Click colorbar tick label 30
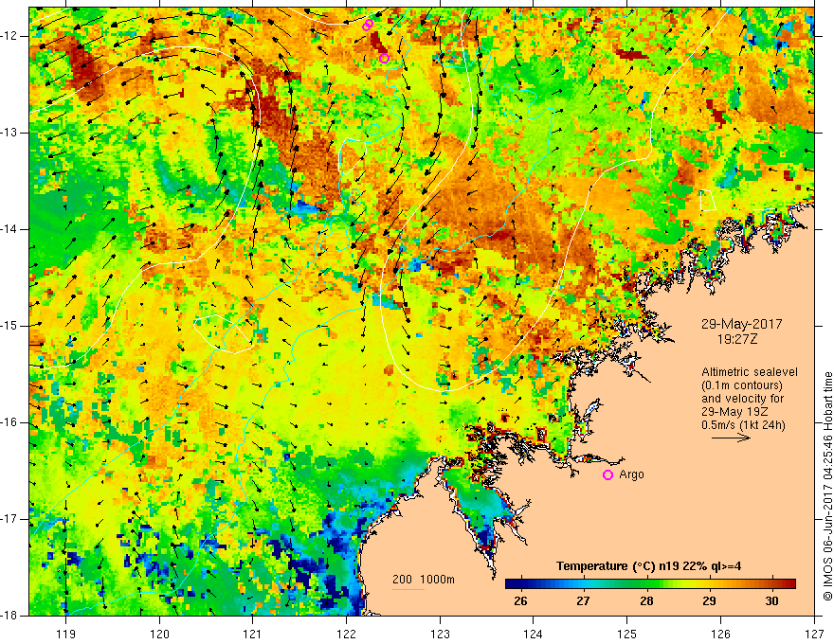Viewport: 834px width, 644px height. 771,601
